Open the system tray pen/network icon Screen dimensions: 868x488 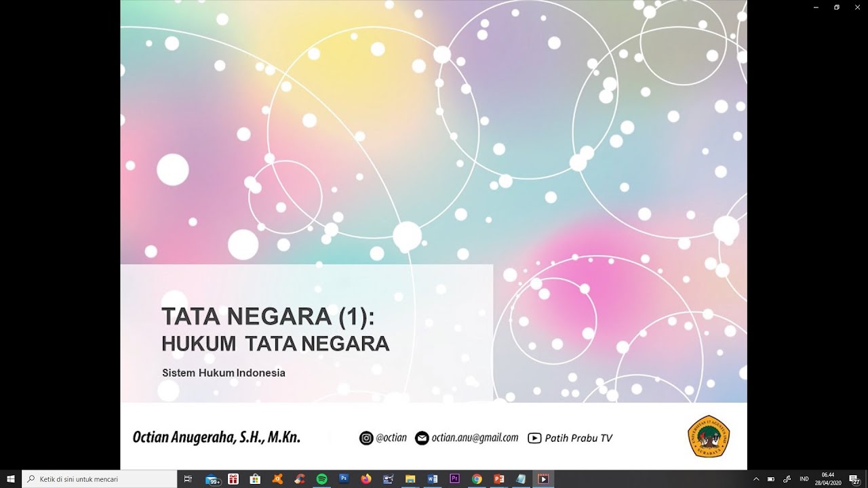[787, 479]
